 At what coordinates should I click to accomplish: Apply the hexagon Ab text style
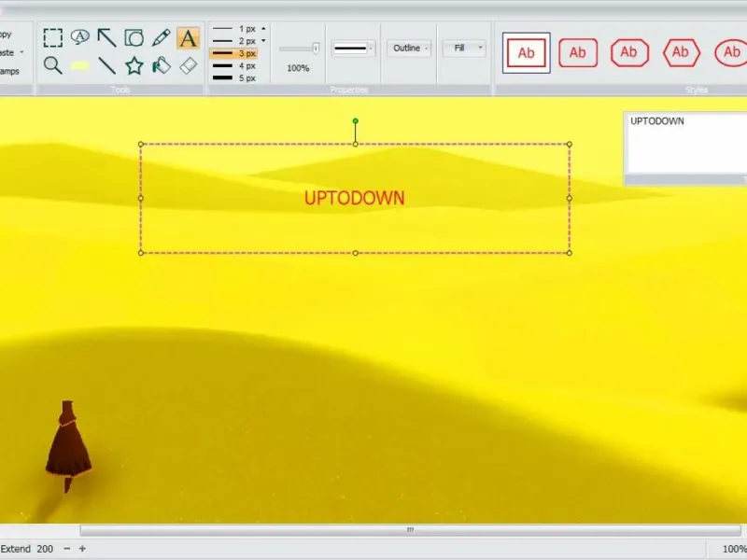[682, 52]
